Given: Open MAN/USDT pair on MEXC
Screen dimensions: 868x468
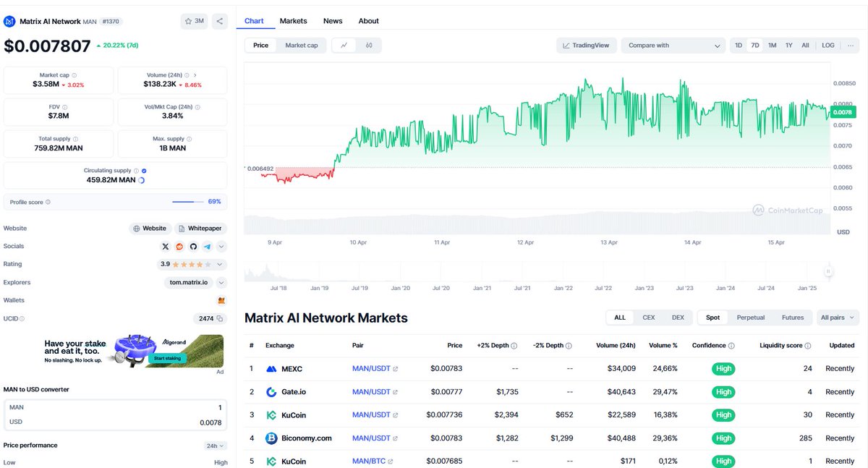Looking at the screenshot, I should (x=375, y=369).
